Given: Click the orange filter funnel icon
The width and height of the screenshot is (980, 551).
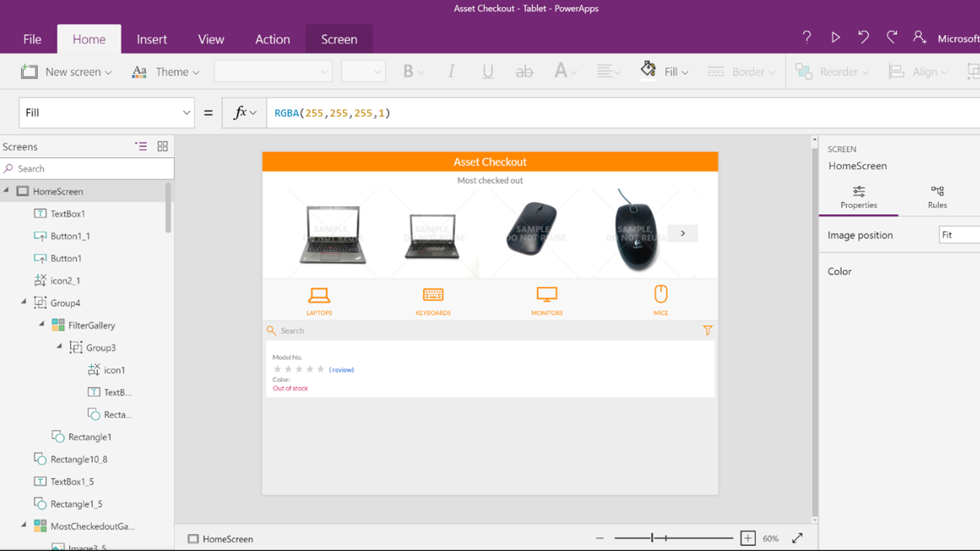Looking at the screenshot, I should coord(707,331).
